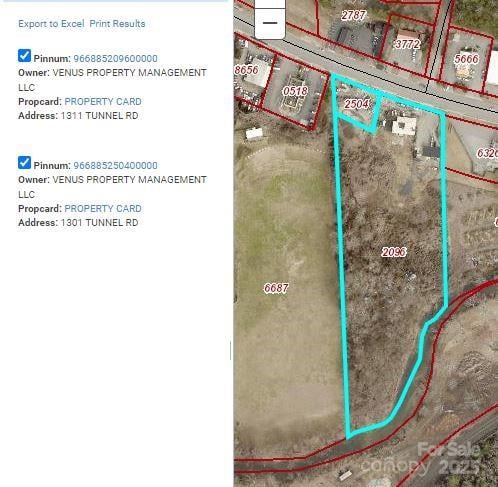Screen dimensions: 498x487
Task: Select parcel labeled 6687 on map
Action: [276, 288]
